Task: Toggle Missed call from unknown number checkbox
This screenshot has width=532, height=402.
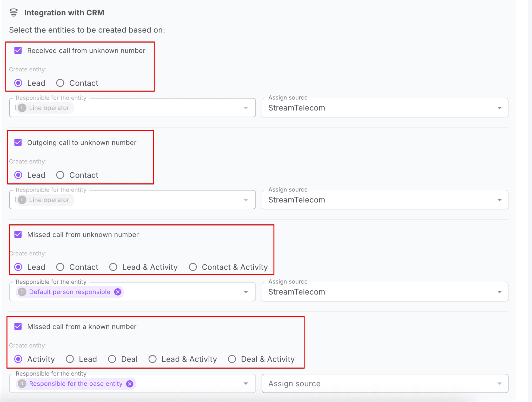Action: coord(18,235)
